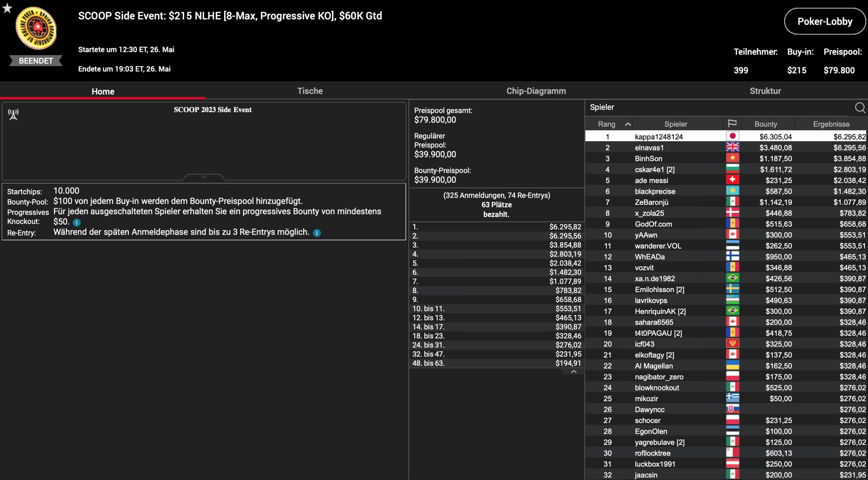Select player sahara6565 in the list
The width and height of the screenshot is (868, 480).
coord(726,322)
